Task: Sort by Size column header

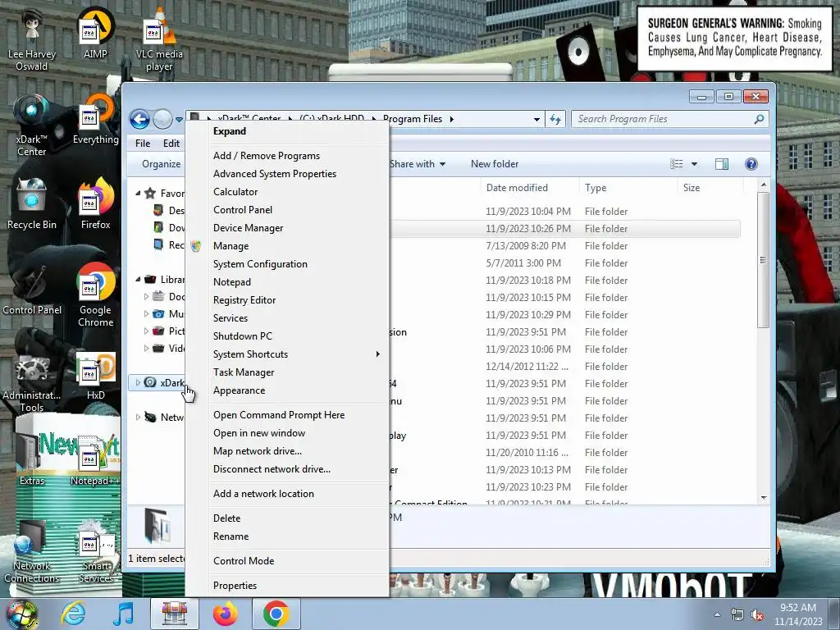Action: click(x=710, y=188)
